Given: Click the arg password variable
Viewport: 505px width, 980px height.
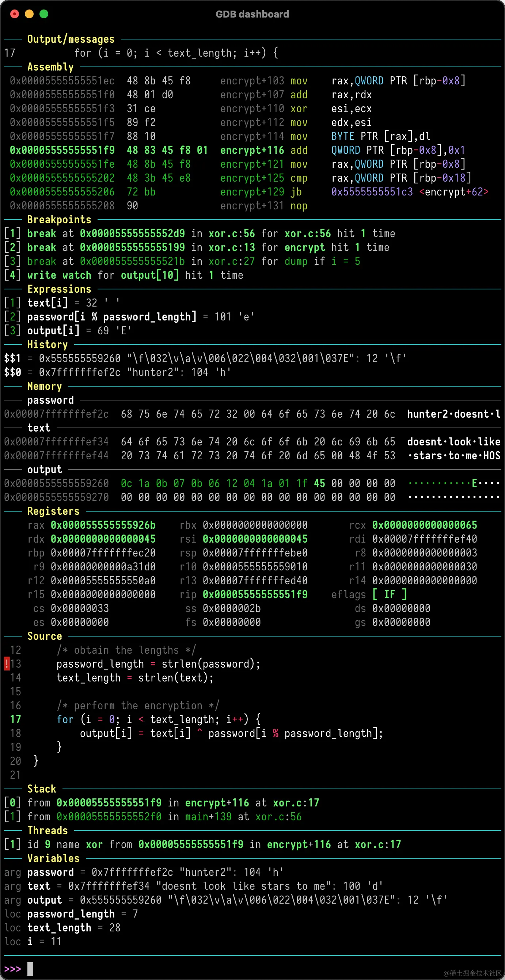Looking at the screenshot, I should click(144, 872).
